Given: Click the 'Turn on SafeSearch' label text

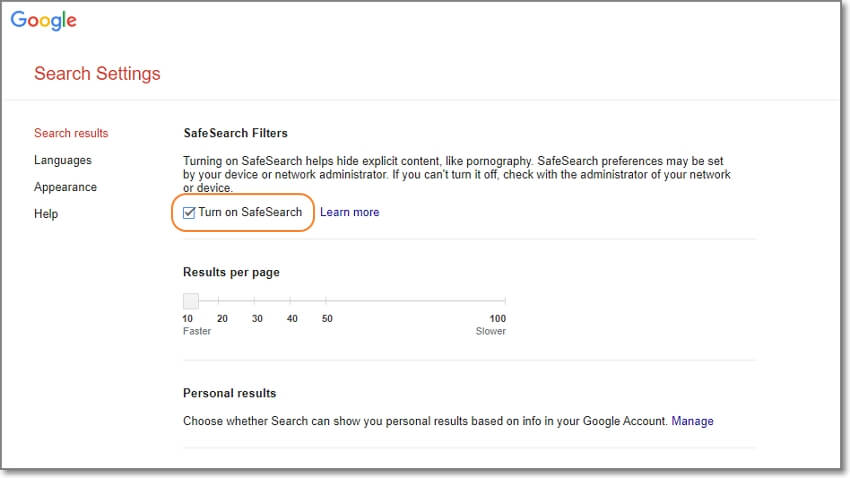Looking at the screenshot, I should 249,212.
